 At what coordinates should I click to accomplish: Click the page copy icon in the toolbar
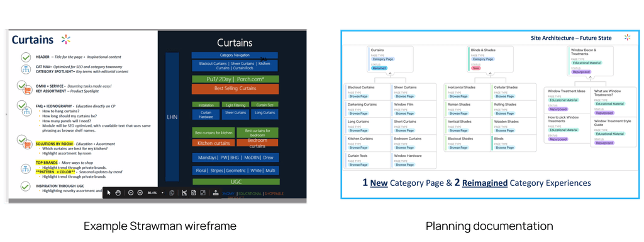[172, 193]
